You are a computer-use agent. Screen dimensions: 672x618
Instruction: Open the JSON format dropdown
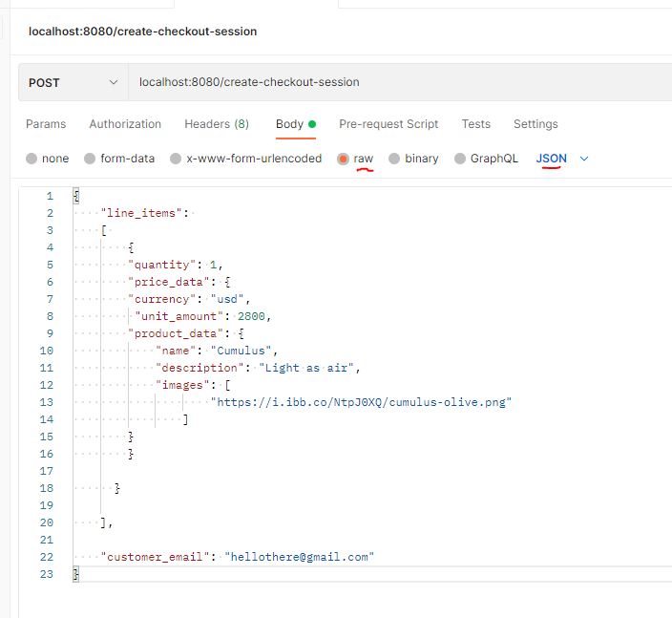pyautogui.click(x=562, y=159)
